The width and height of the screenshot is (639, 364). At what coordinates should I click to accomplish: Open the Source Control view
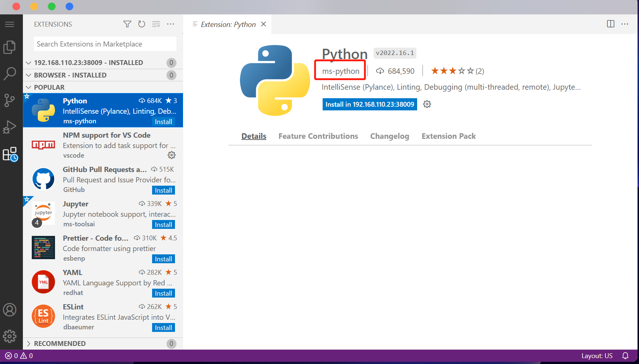click(10, 100)
